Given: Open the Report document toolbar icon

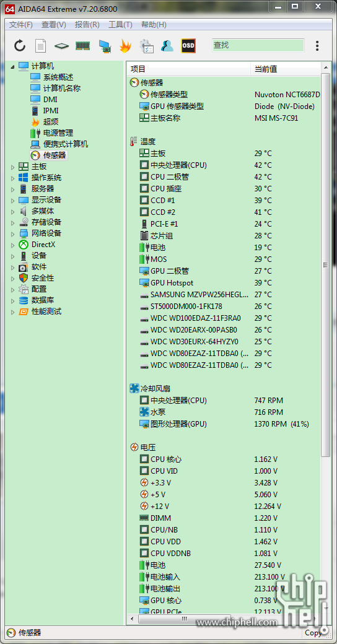Looking at the screenshot, I should (x=40, y=46).
